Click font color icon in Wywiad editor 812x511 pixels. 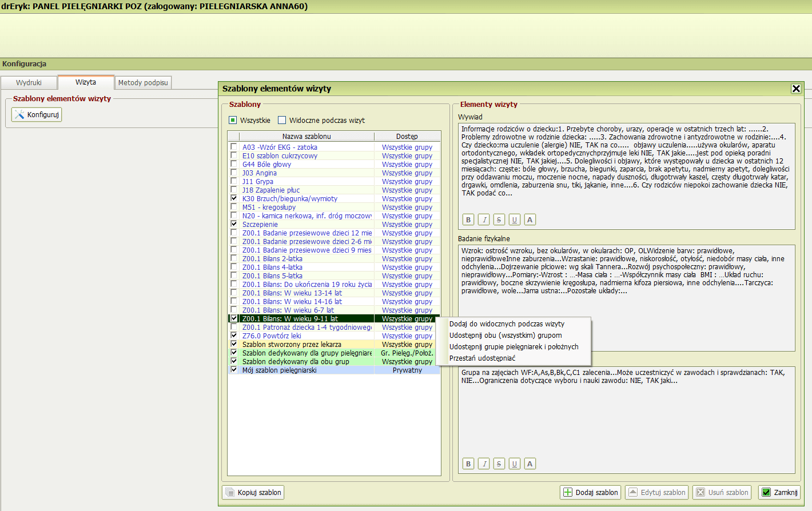click(x=530, y=219)
